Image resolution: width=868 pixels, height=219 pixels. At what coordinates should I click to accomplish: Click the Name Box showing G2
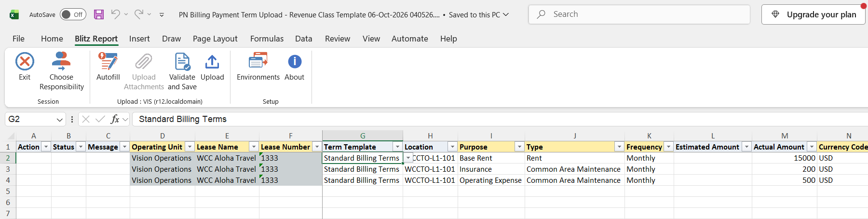30,119
